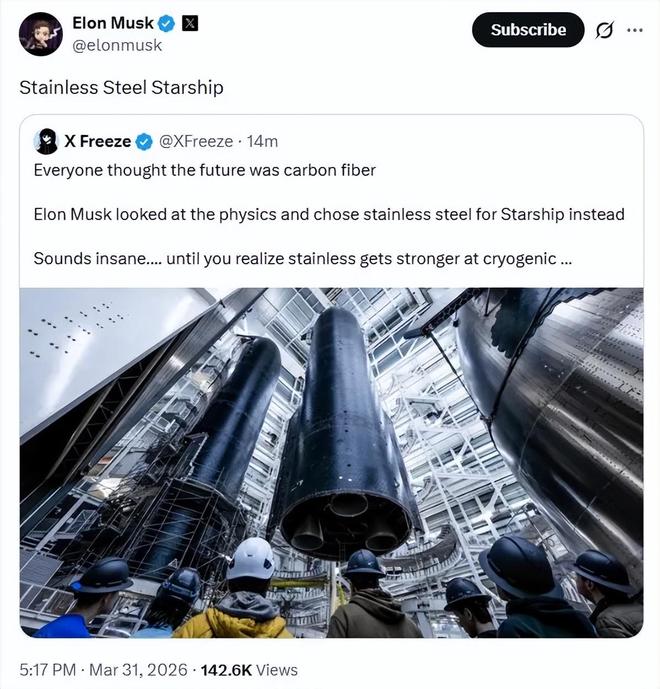Click the 5:17 PM · Mar 31, 2026 timestamp
Image resolution: width=660 pixels, height=689 pixels.
tap(100, 669)
